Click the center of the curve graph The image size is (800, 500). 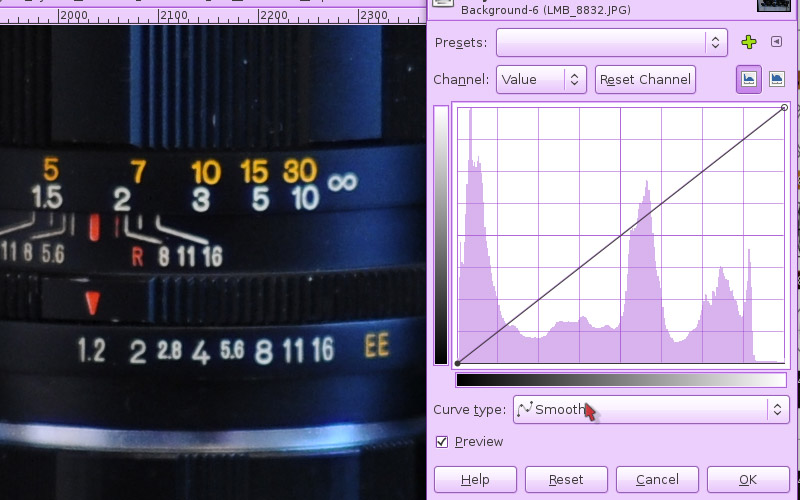621,235
